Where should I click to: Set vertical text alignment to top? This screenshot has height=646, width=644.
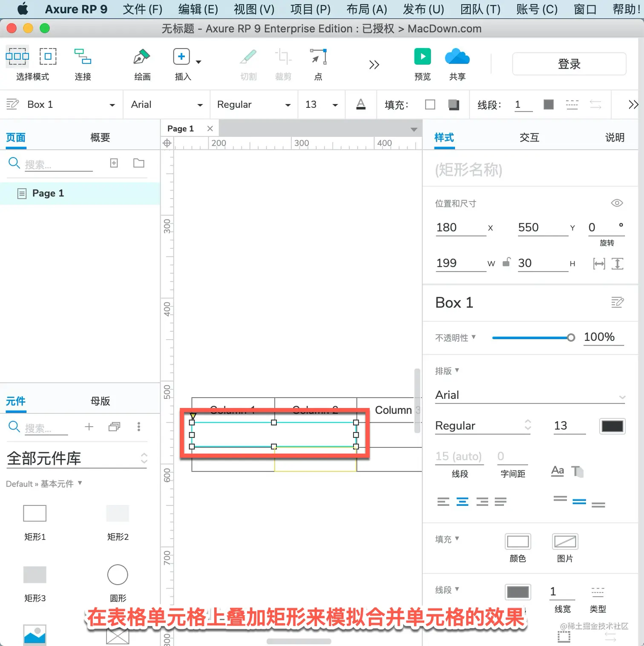click(560, 498)
